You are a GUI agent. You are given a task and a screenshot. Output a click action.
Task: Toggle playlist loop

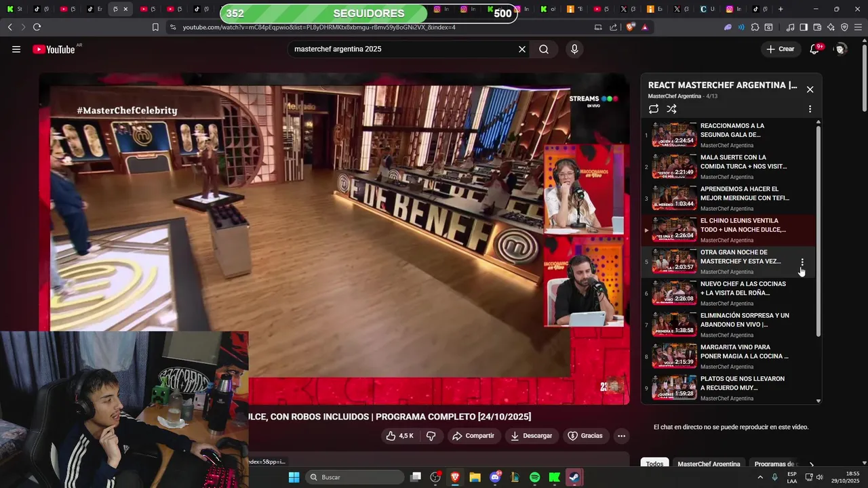(x=654, y=109)
